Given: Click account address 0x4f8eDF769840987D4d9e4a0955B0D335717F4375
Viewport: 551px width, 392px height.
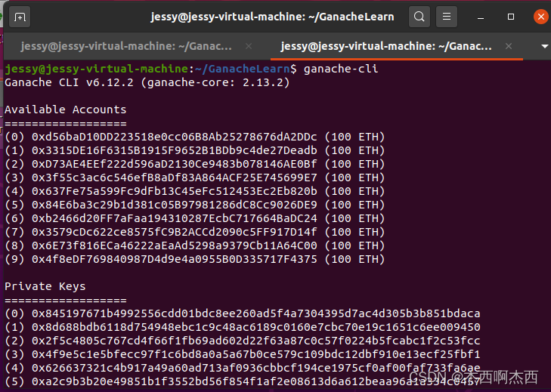Looking at the screenshot, I should point(175,259).
